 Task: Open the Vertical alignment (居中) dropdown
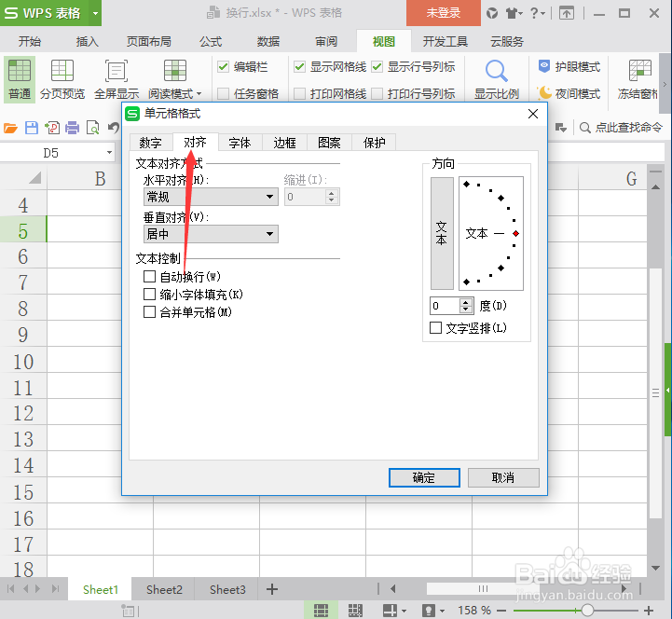click(x=211, y=234)
